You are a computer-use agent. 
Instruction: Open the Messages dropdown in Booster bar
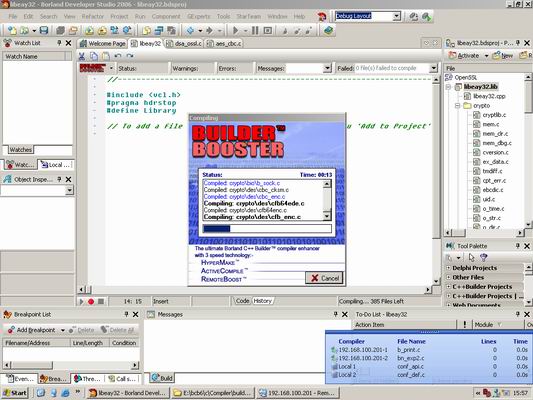(327, 68)
